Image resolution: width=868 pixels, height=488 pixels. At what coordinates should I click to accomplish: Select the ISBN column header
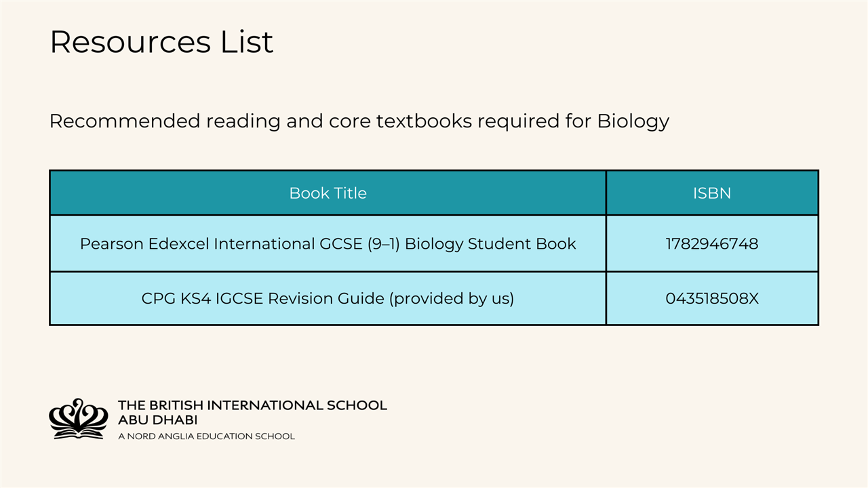(712, 193)
